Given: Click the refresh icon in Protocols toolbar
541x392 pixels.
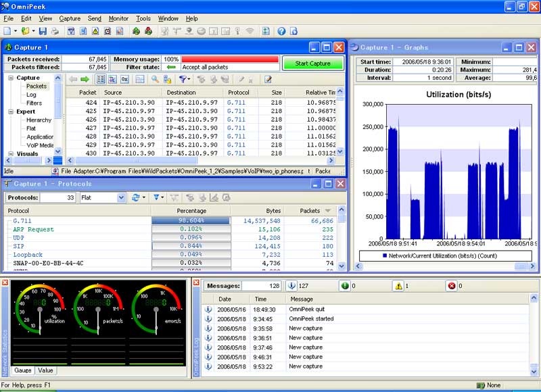Looking at the screenshot, I should [136, 197].
